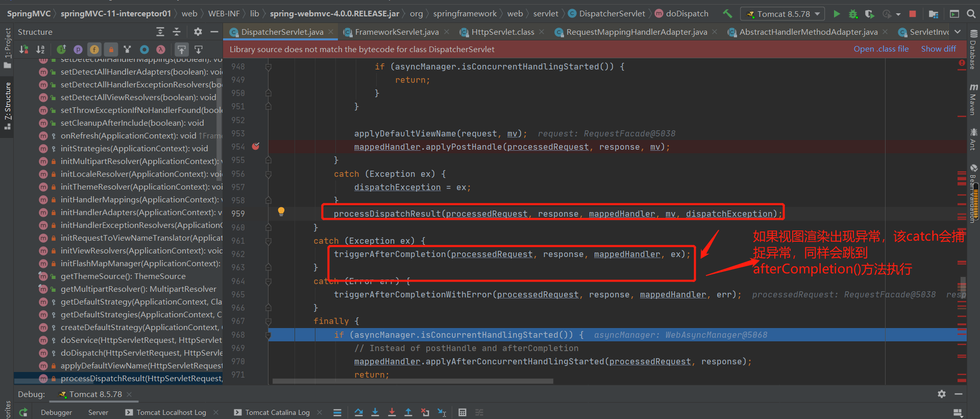980x419 pixels.
Task: Collapse the finally block fold at line 967
Action: [268, 321]
